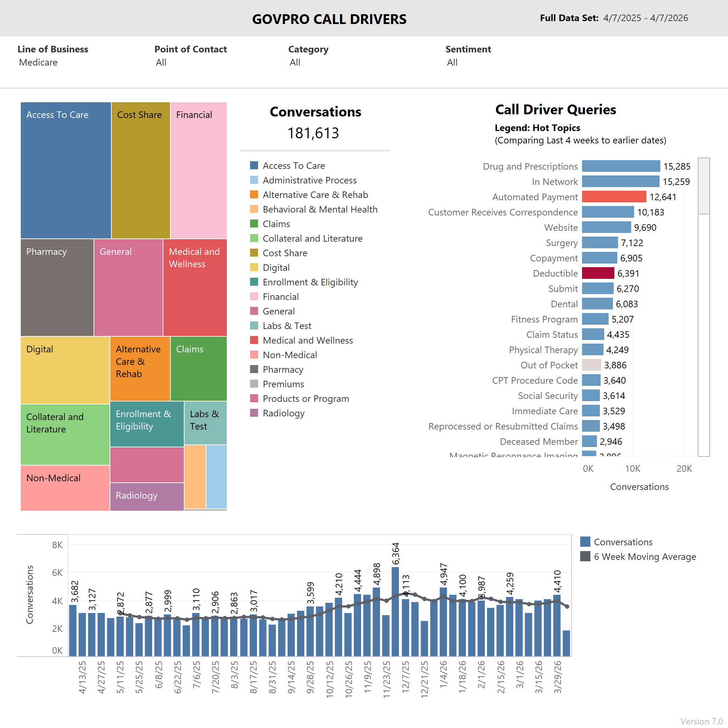The image size is (728, 728).
Task: Click the Radiology legend color square
Action: click(254, 413)
